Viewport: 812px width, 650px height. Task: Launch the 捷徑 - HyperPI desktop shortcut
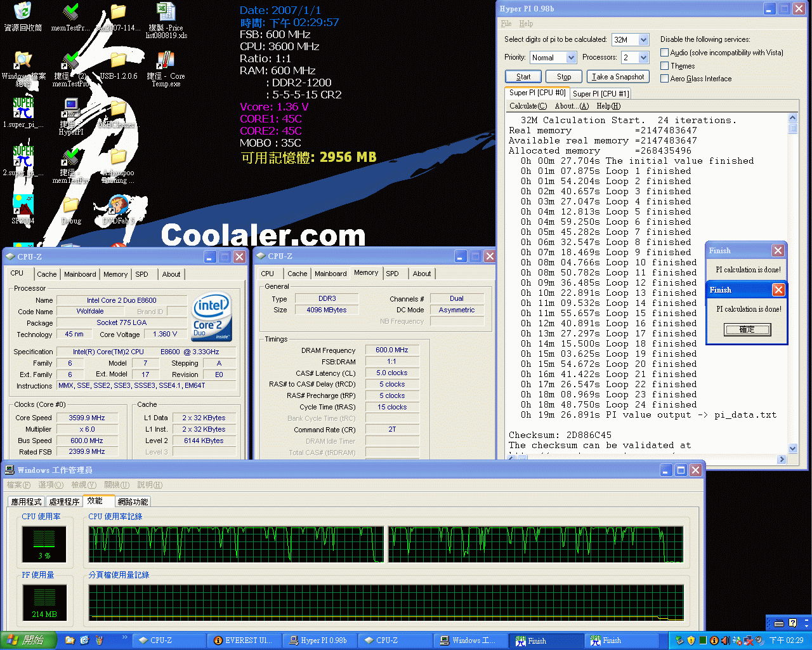[70, 116]
